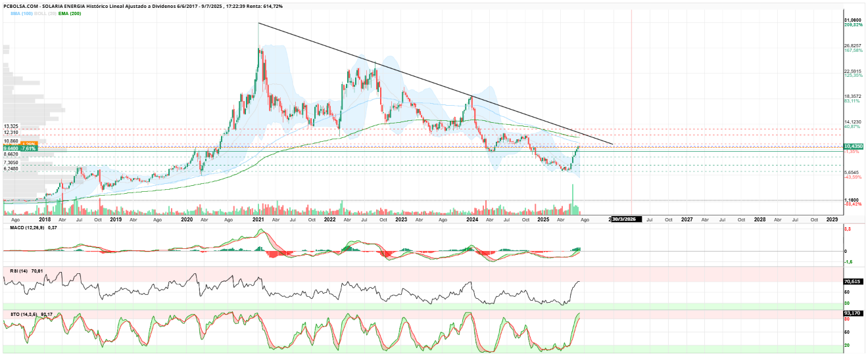Viewport: 868px width, 356px height.
Task: Click the 18,3572 price axis value
Action: coord(853,96)
